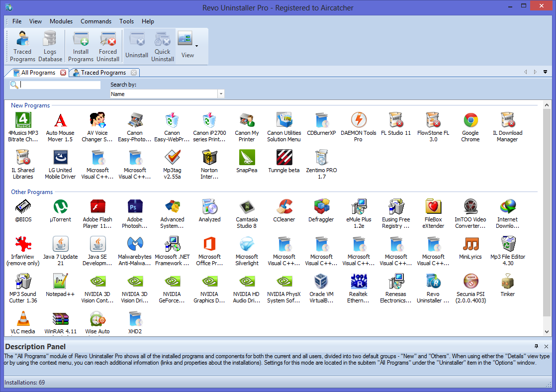Select the All Programs tab
Screen dimensions: 556x392
(x=38, y=73)
